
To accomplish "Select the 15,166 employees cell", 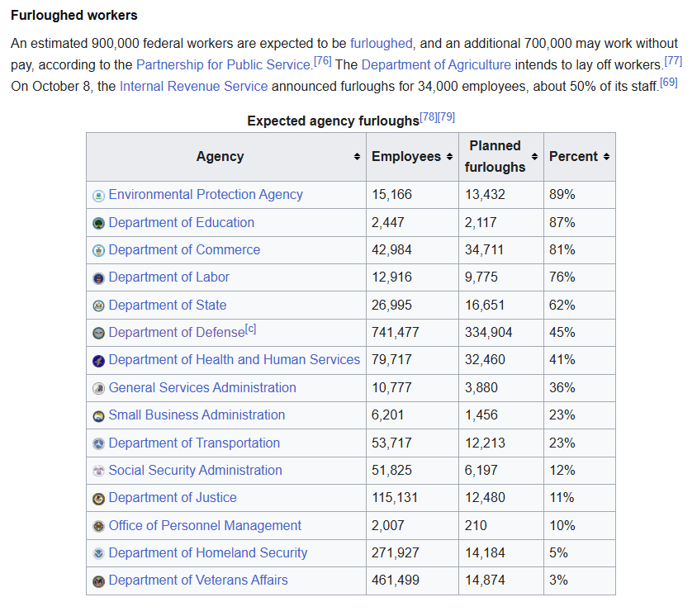I will [x=413, y=195].
